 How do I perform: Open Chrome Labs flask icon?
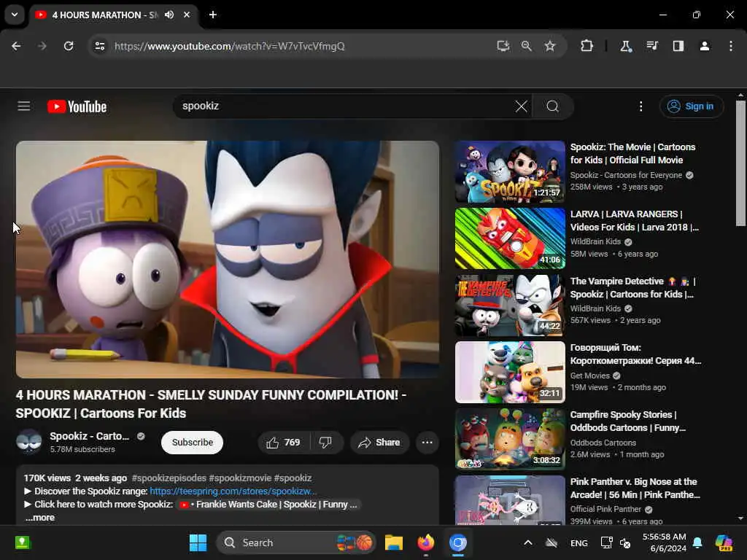(x=625, y=46)
